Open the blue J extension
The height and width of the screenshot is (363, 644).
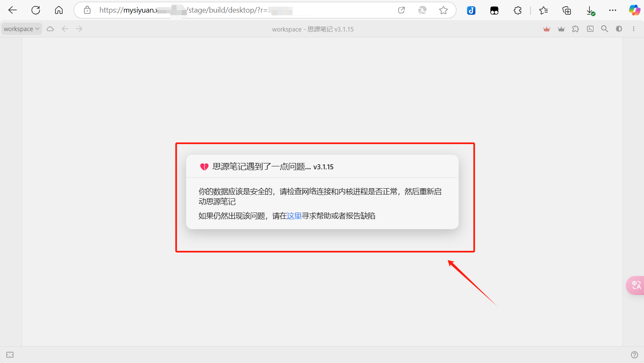click(471, 11)
